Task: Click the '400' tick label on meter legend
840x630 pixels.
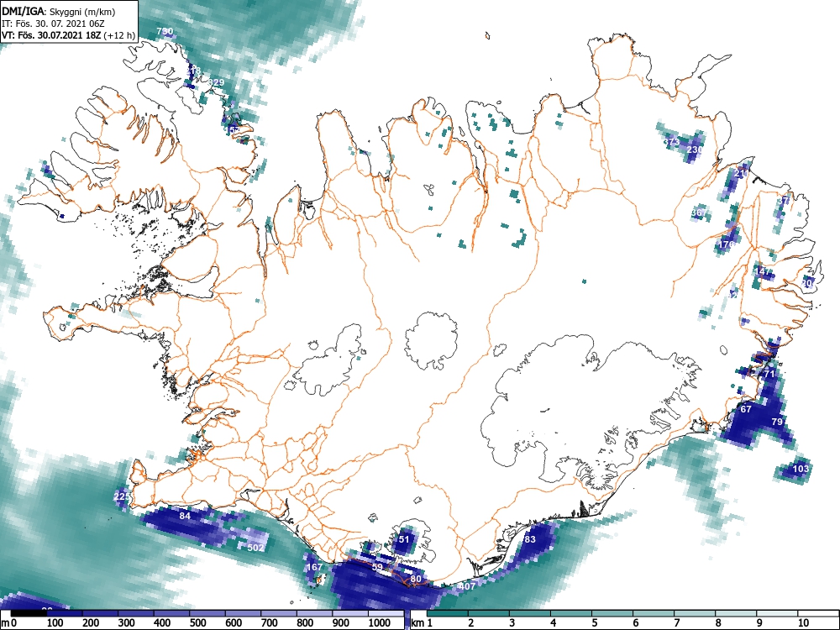Action: tap(162, 623)
